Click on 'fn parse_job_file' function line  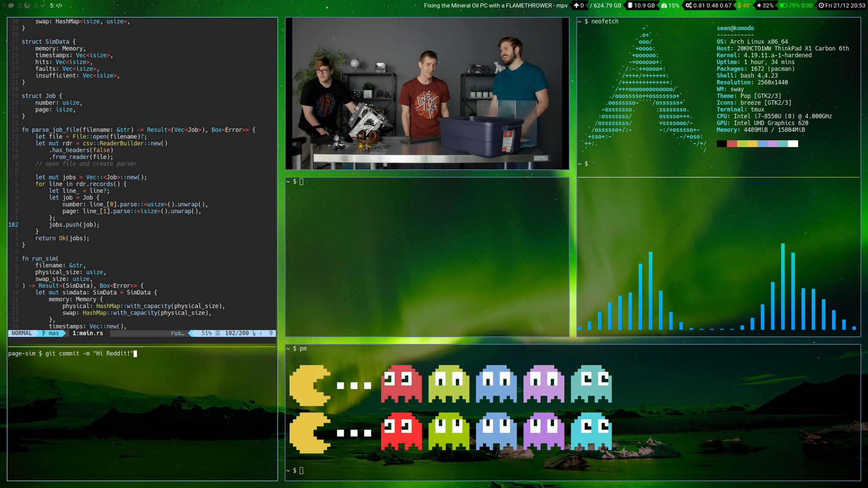[139, 130]
